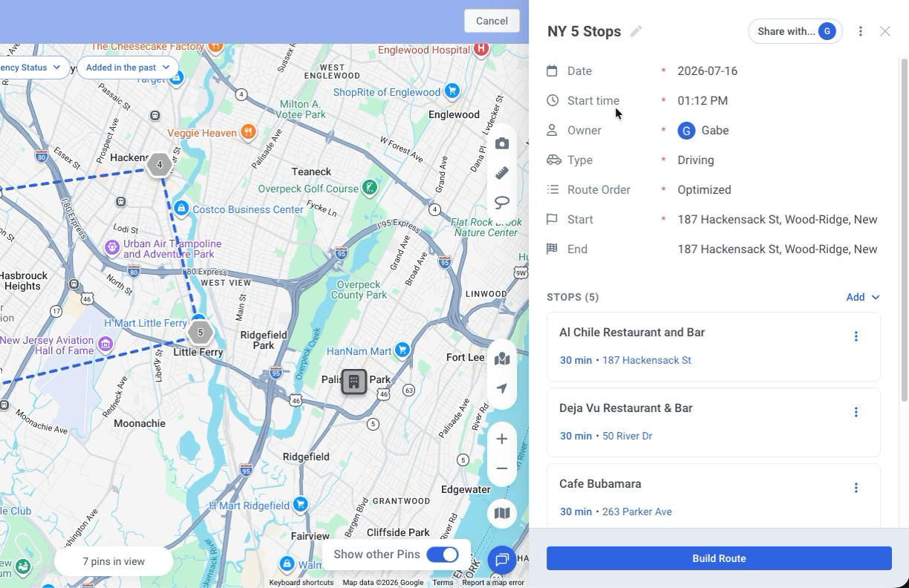Click route stop marker number 4

pyautogui.click(x=160, y=165)
